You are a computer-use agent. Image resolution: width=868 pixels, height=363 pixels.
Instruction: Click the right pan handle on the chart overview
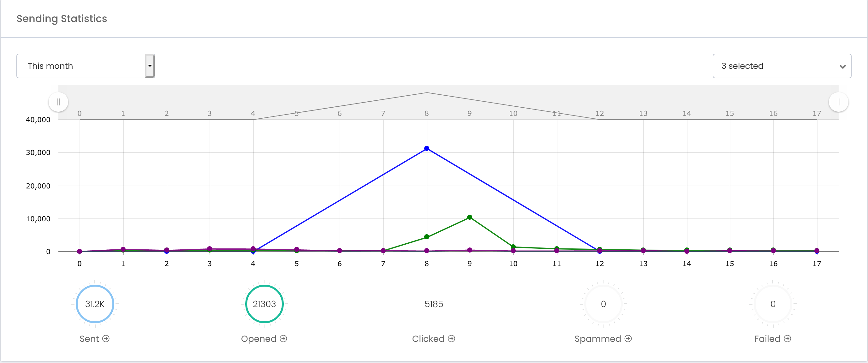(839, 102)
